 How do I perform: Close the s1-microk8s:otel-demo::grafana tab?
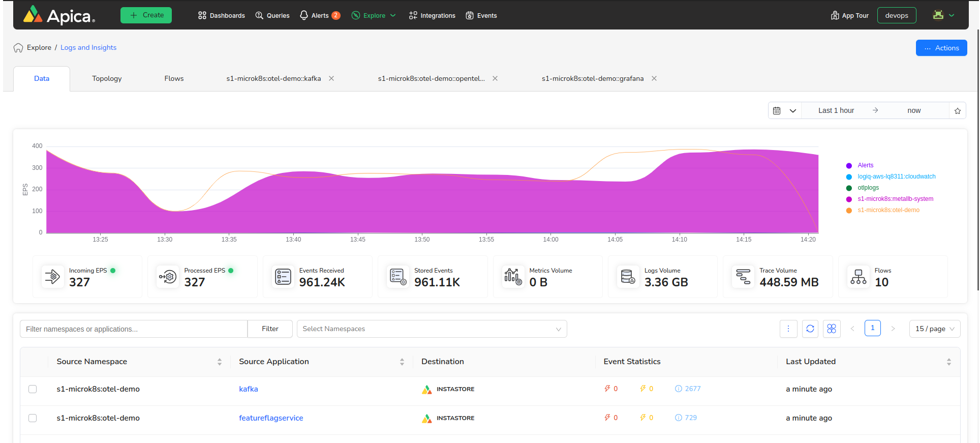[654, 79]
